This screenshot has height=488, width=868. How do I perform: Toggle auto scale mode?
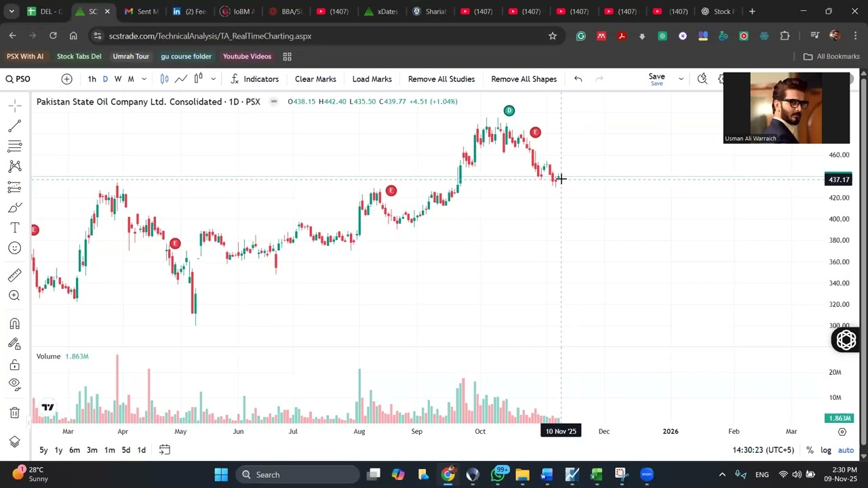pyautogui.click(x=846, y=450)
